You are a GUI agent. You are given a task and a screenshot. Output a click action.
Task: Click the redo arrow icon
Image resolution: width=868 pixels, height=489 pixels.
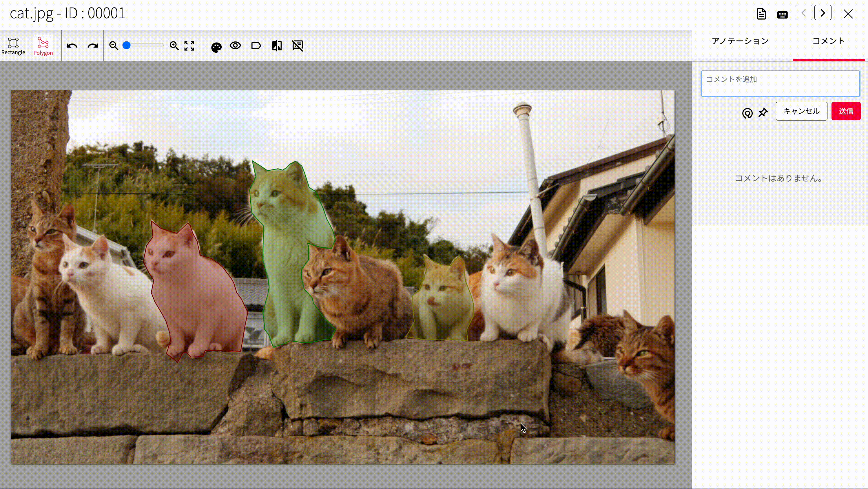pyautogui.click(x=93, y=46)
